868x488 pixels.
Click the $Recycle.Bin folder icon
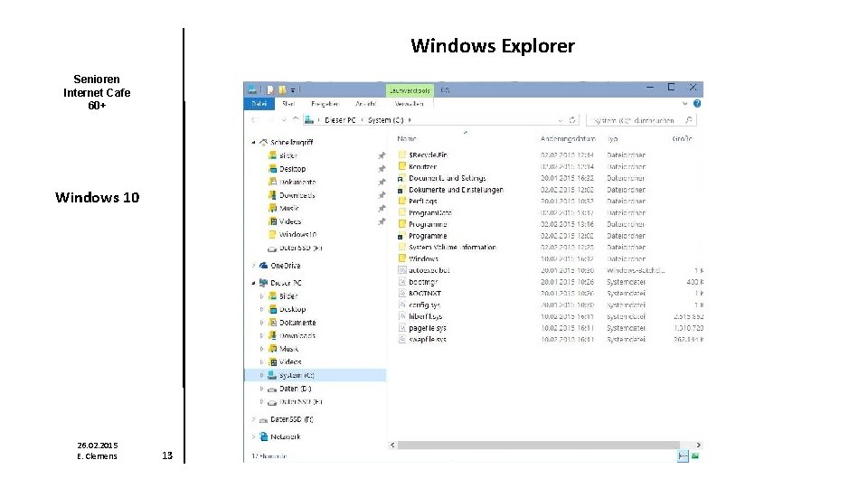pos(402,155)
